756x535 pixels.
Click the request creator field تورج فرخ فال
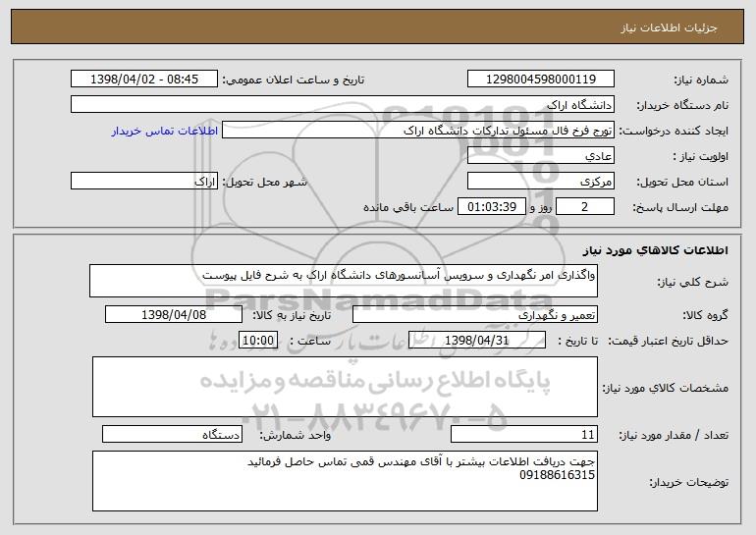click(418, 131)
